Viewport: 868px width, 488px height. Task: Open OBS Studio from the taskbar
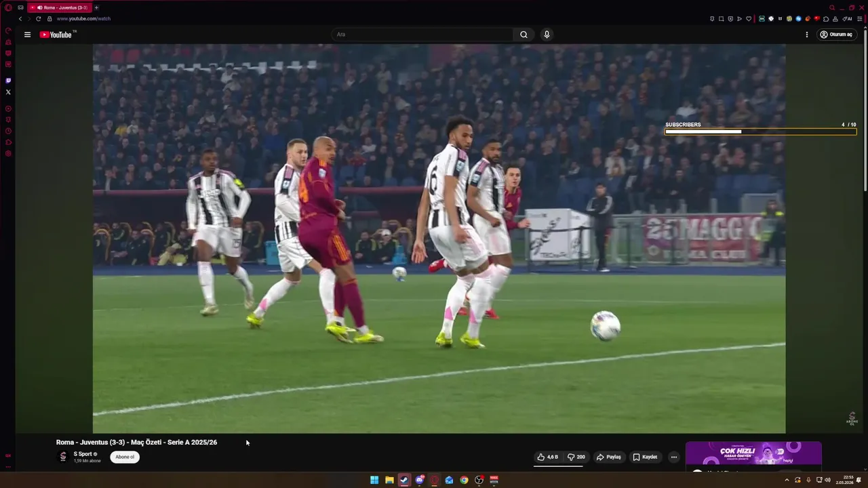pos(479,480)
